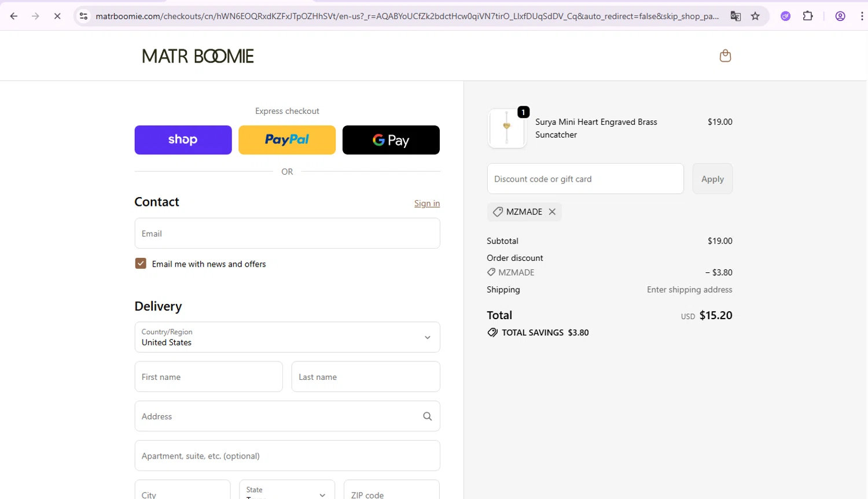Open the Extensions puzzle icon

[x=808, y=16]
